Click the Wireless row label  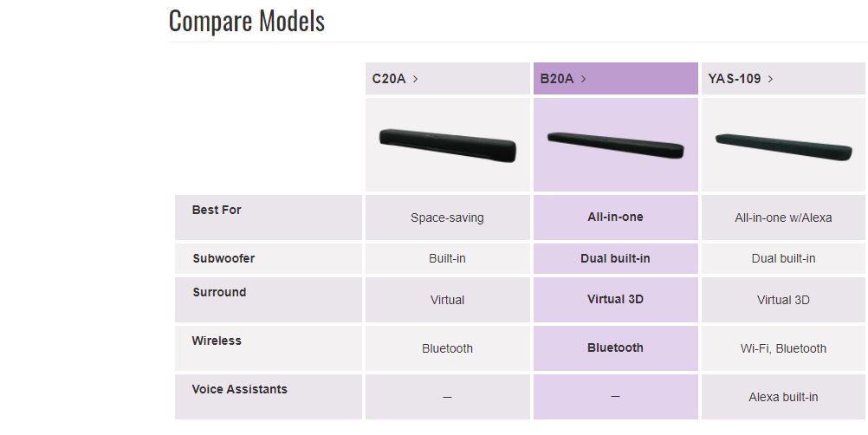pyautogui.click(x=217, y=341)
